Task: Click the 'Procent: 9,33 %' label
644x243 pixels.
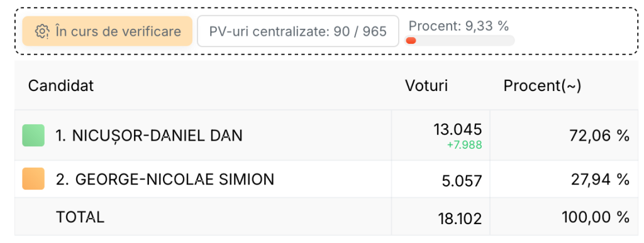Action: pos(458,26)
